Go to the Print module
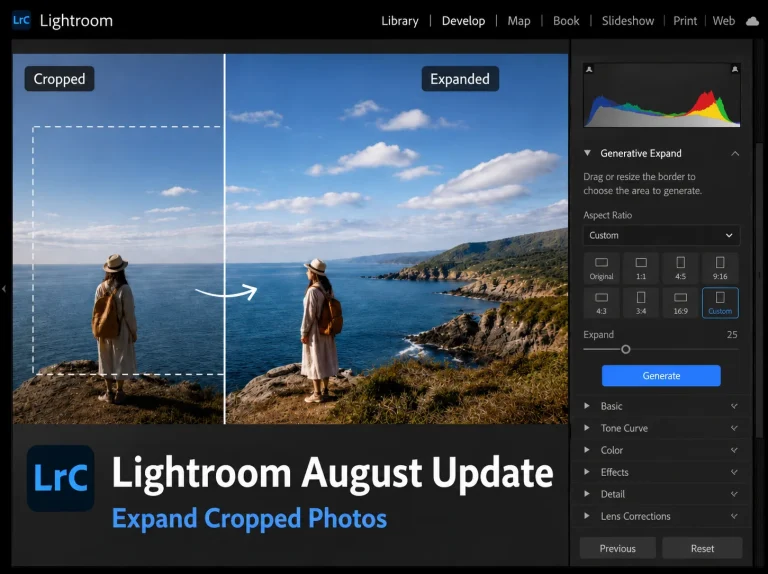Image resolution: width=768 pixels, height=574 pixels. coord(685,21)
